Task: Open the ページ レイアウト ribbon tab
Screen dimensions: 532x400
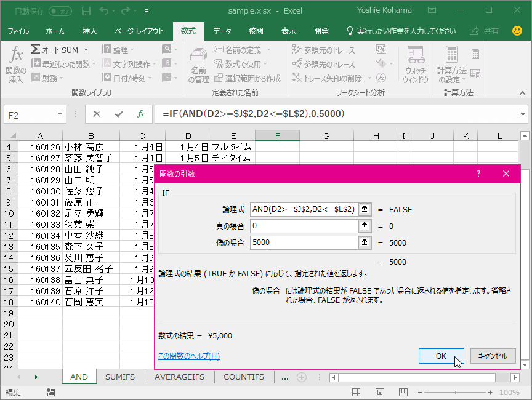Action: pos(139,31)
